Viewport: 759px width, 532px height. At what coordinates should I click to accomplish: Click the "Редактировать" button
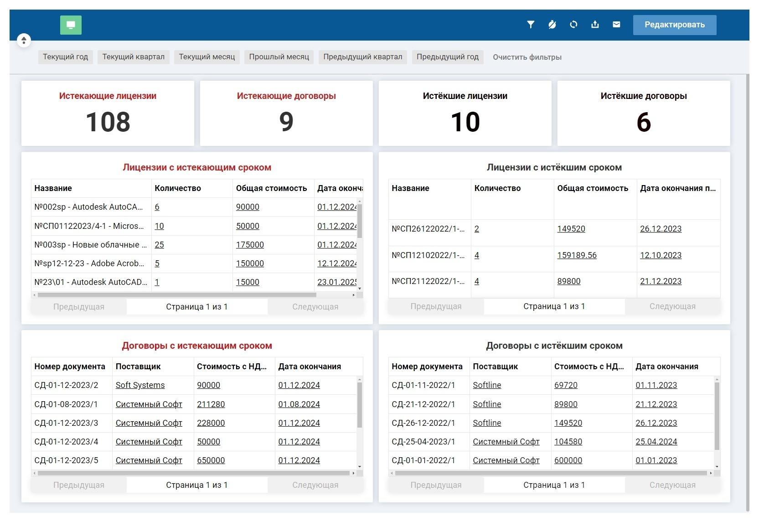pos(674,25)
